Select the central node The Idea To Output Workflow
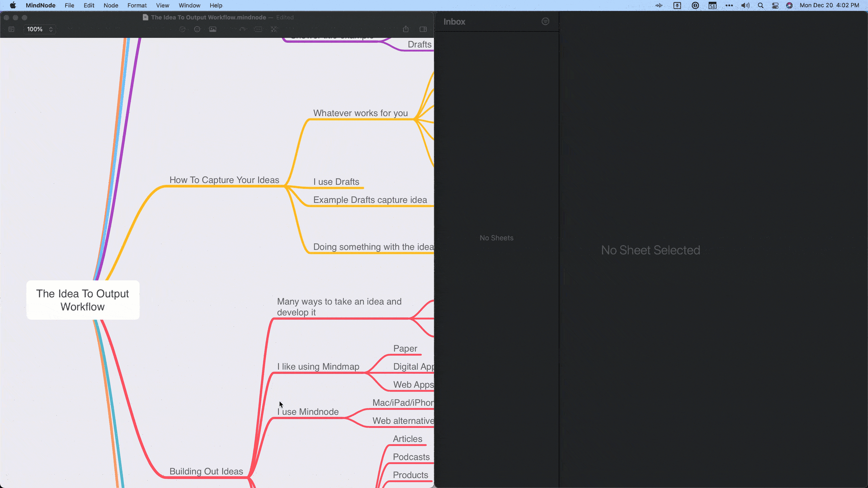The height and width of the screenshot is (488, 868). (83, 300)
